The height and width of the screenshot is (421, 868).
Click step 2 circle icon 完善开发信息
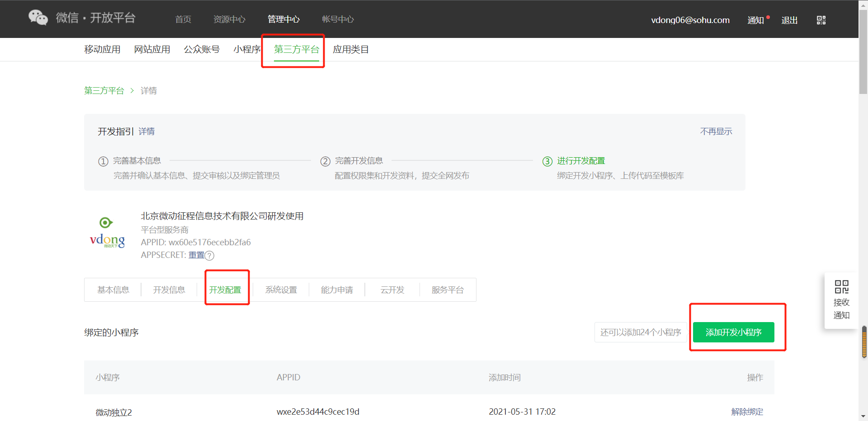tap(325, 161)
